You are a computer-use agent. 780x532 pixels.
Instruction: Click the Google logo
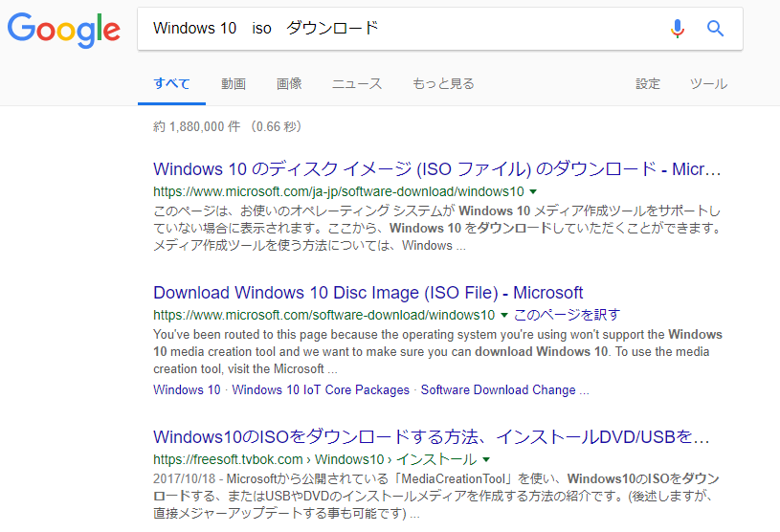pyautogui.click(x=64, y=30)
